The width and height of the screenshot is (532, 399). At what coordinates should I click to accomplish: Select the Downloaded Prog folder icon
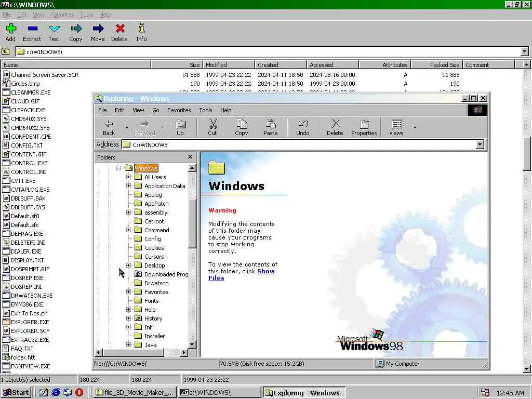click(138, 274)
